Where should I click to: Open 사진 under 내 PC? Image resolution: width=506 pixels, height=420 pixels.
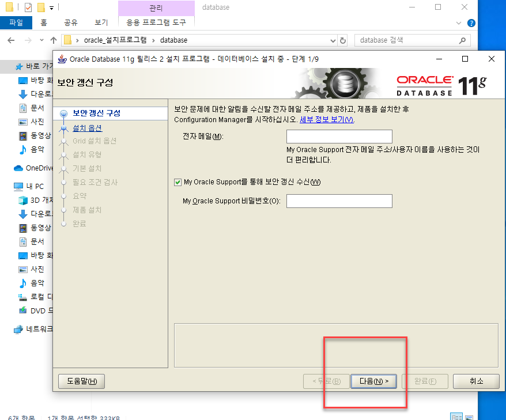click(31, 269)
